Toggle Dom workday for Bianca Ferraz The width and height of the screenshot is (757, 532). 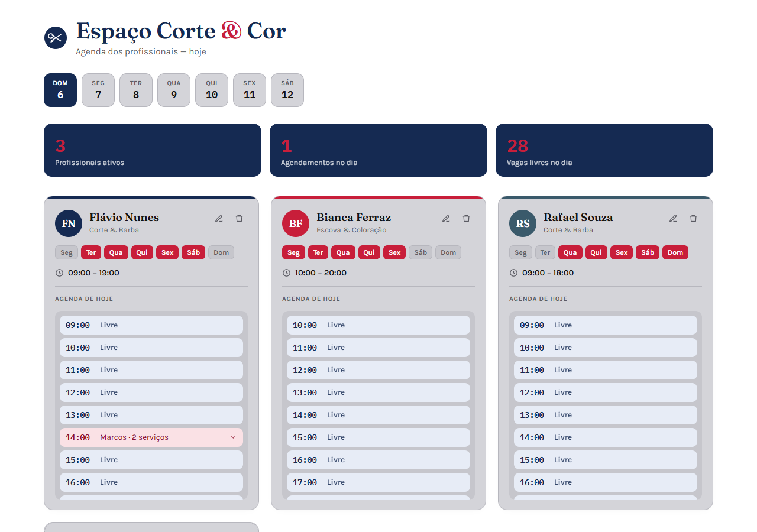448,252
